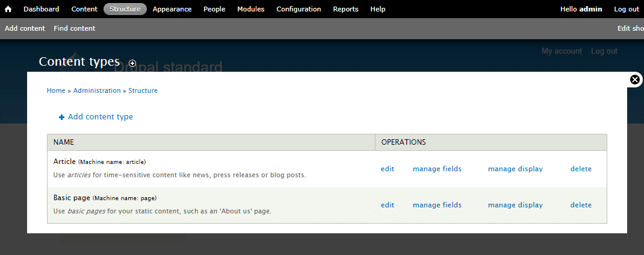Go to Administration in the breadcrumb

97,90
